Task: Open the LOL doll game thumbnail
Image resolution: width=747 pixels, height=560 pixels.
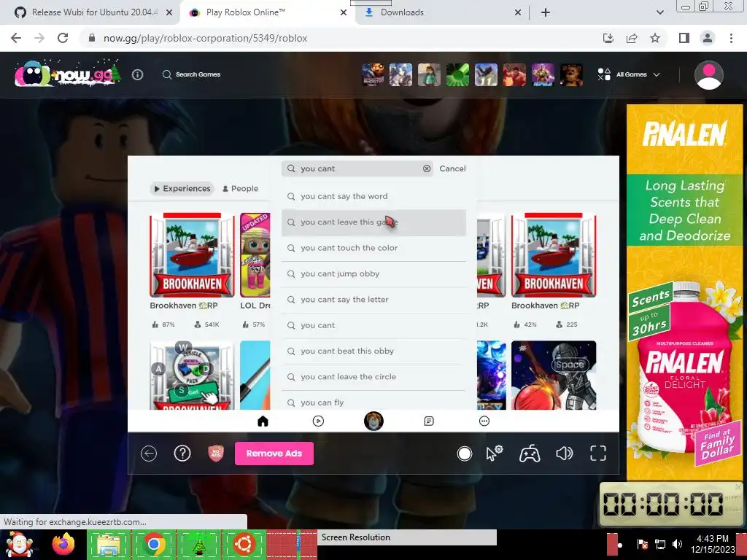Action: [255, 255]
